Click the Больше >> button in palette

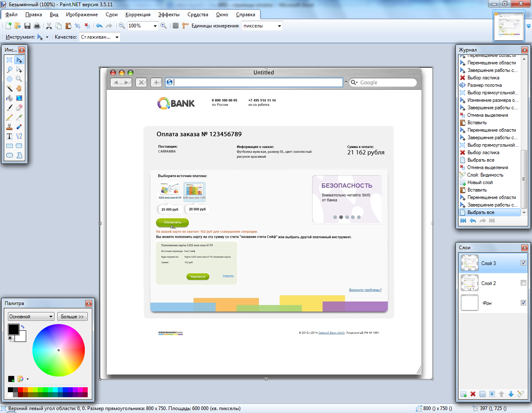point(72,317)
